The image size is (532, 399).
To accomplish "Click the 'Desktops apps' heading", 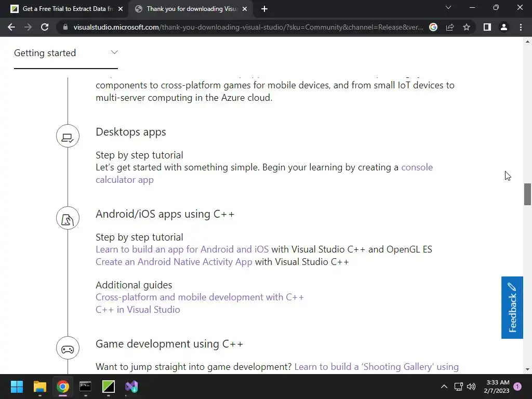I will click(x=131, y=132).
